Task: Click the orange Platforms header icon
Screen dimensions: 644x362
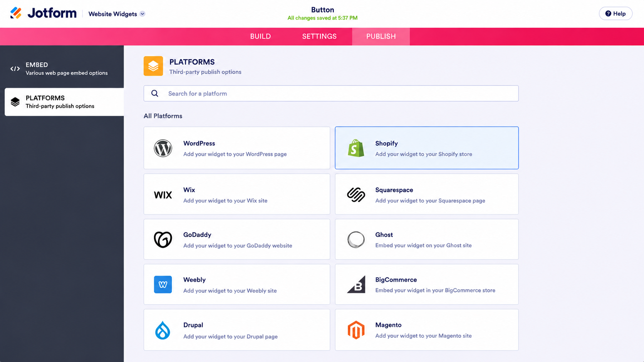Action: click(x=153, y=66)
